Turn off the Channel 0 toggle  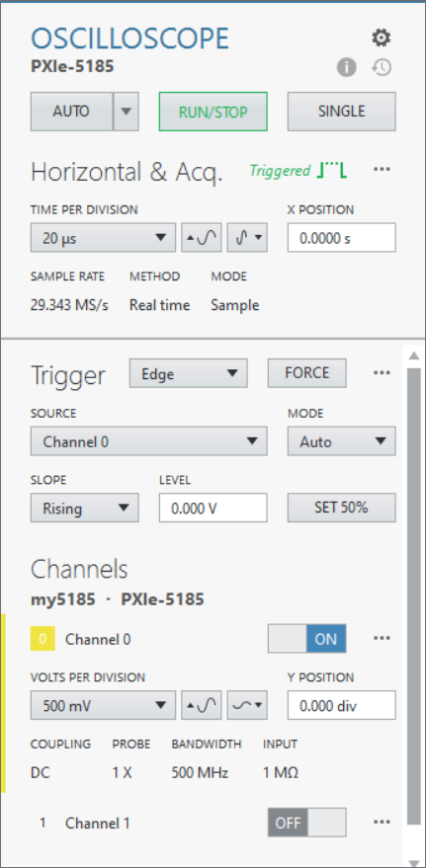[306, 639]
